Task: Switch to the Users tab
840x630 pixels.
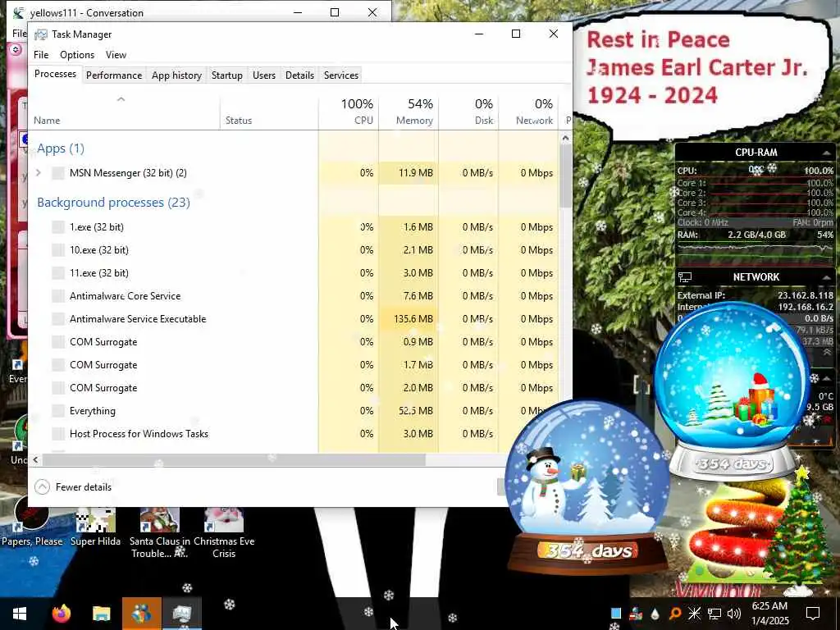Action: point(264,75)
